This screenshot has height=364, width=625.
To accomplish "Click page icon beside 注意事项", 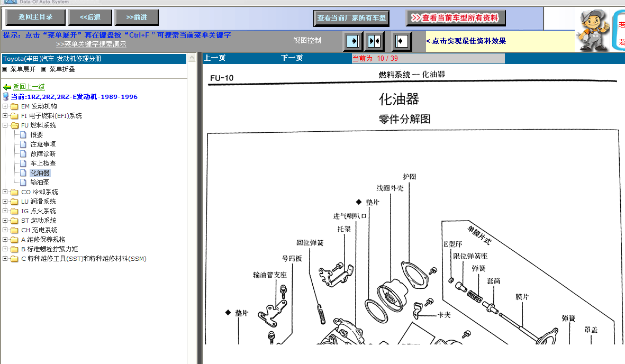I will (x=23, y=144).
